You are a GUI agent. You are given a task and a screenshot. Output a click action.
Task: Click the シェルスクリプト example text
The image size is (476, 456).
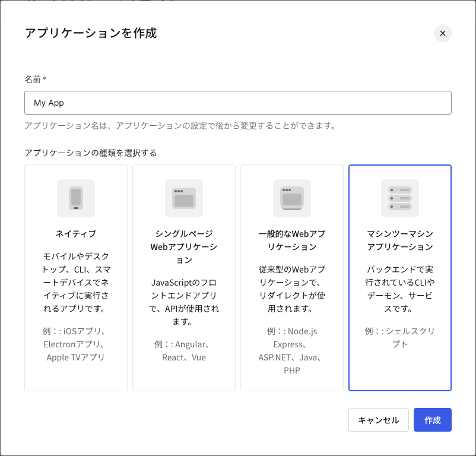point(400,338)
